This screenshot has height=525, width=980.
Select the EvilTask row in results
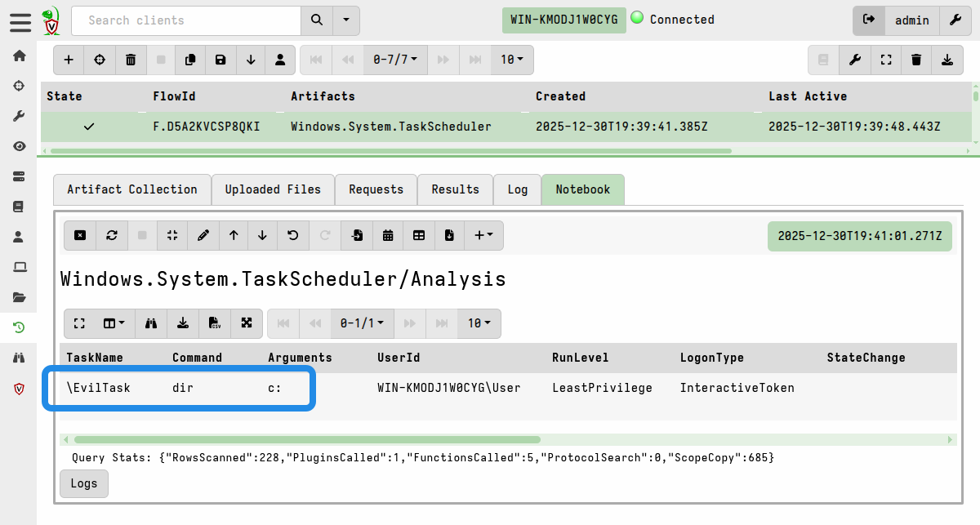(178, 388)
